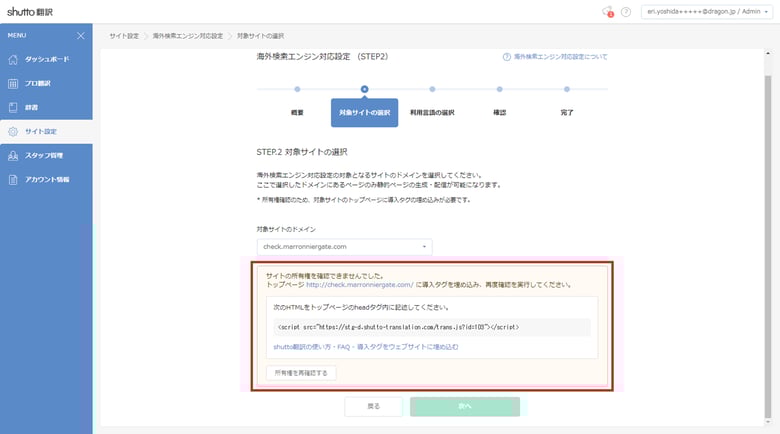
Task: Go to サイト設定 breadcrumb
Action: point(124,36)
